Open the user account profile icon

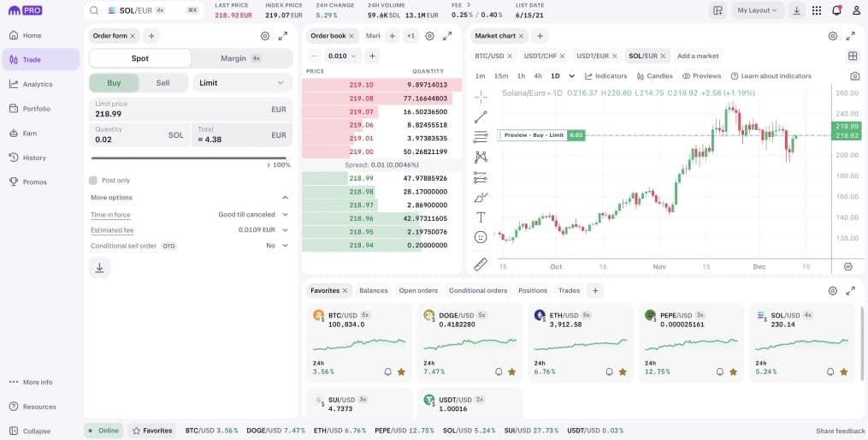(x=856, y=10)
